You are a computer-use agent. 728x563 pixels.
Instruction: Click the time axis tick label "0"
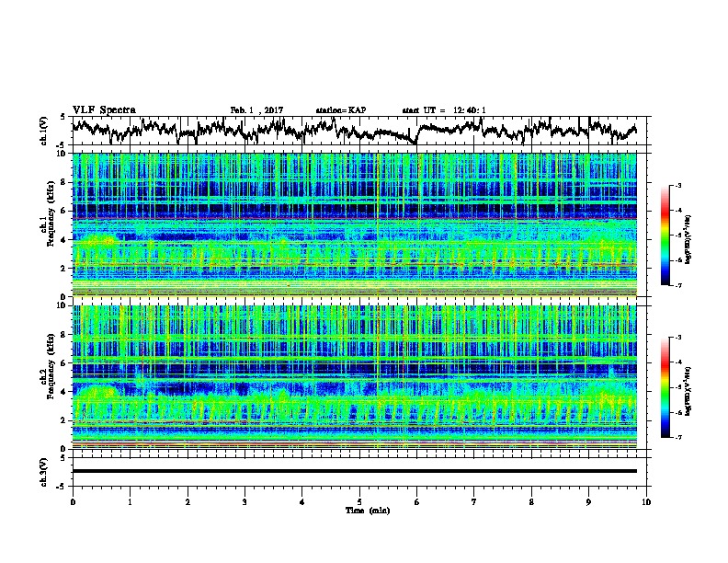(x=73, y=502)
